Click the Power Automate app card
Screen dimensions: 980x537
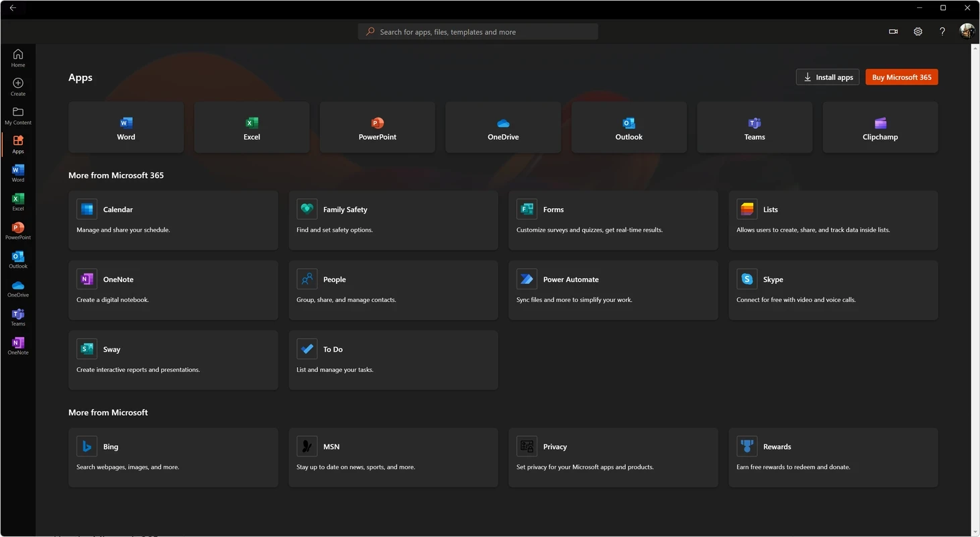click(x=612, y=289)
